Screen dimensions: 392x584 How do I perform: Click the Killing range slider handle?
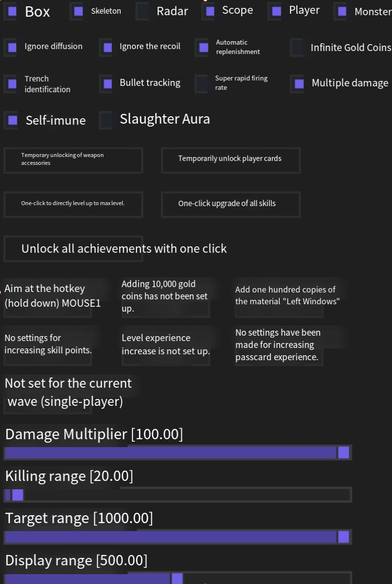point(18,495)
